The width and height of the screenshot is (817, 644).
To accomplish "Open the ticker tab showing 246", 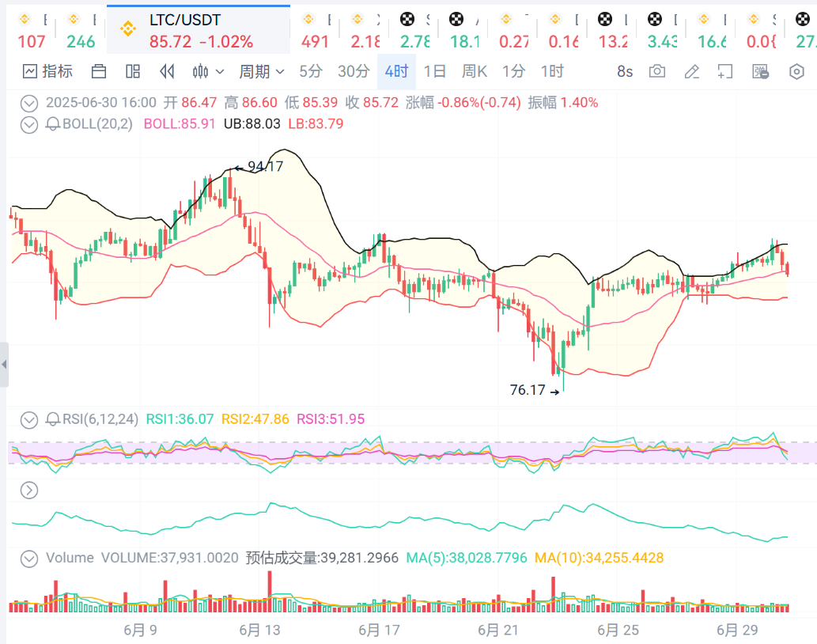I will coord(81,32).
